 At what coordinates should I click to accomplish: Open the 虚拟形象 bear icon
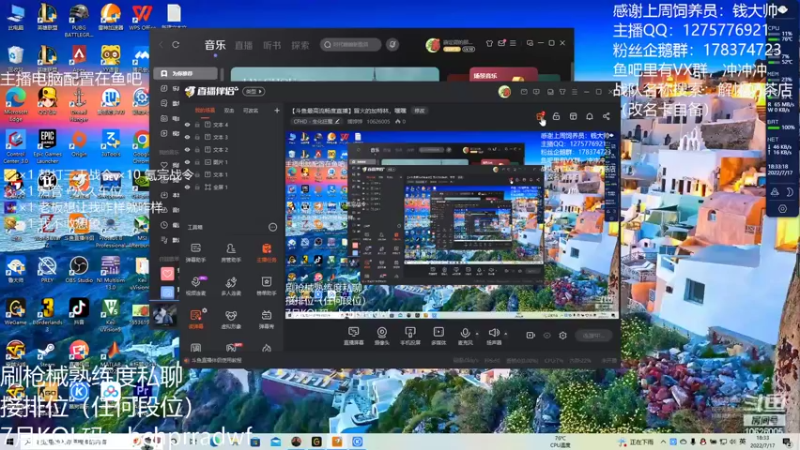click(231, 320)
